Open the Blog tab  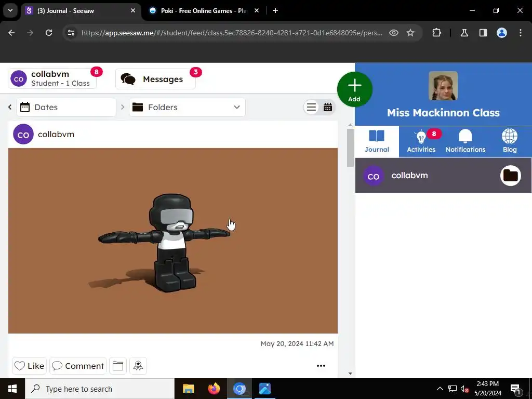tap(510, 142)
